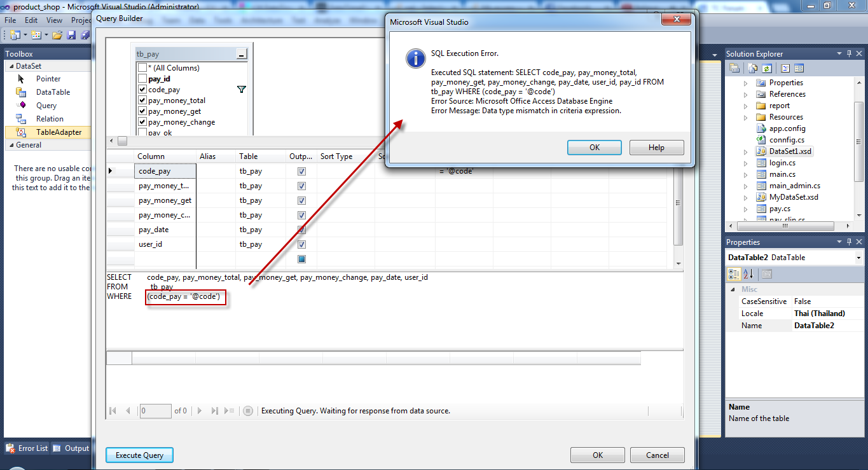This screenshot has width=868, height=470.
Task: Click View Code icon in Solution Explorer
Action: tap(786, 68)
